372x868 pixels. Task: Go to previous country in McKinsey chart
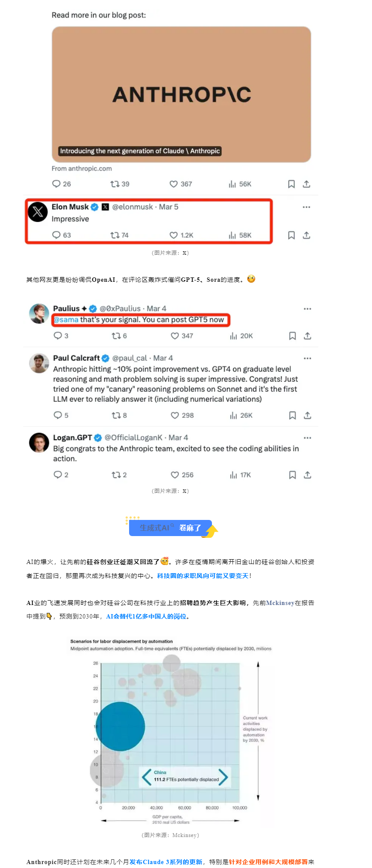click(147, 777)
